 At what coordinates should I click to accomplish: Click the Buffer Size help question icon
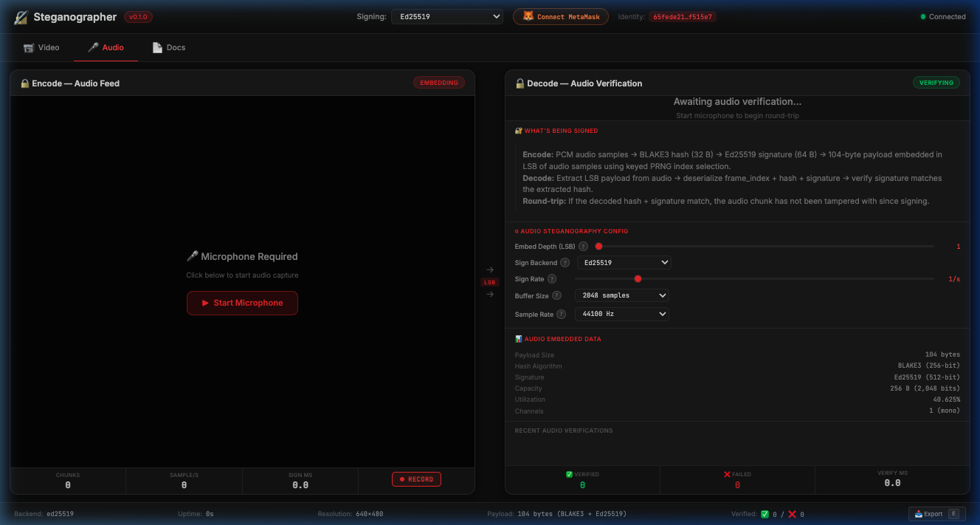point(557,295)
